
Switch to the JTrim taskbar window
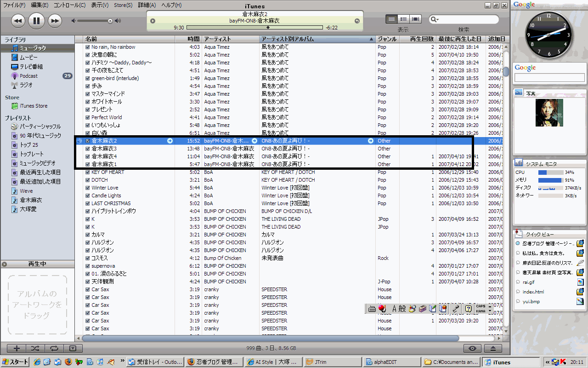[332, 362]
